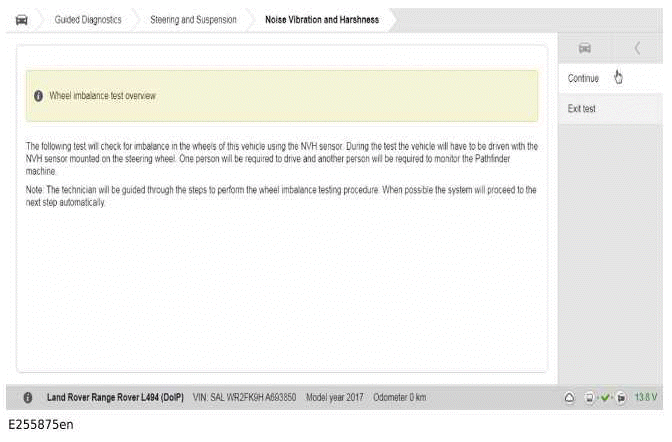This screenshot has width=672, height=442.
Task: Click the info icon in status bar
Action: coord(27,397)
